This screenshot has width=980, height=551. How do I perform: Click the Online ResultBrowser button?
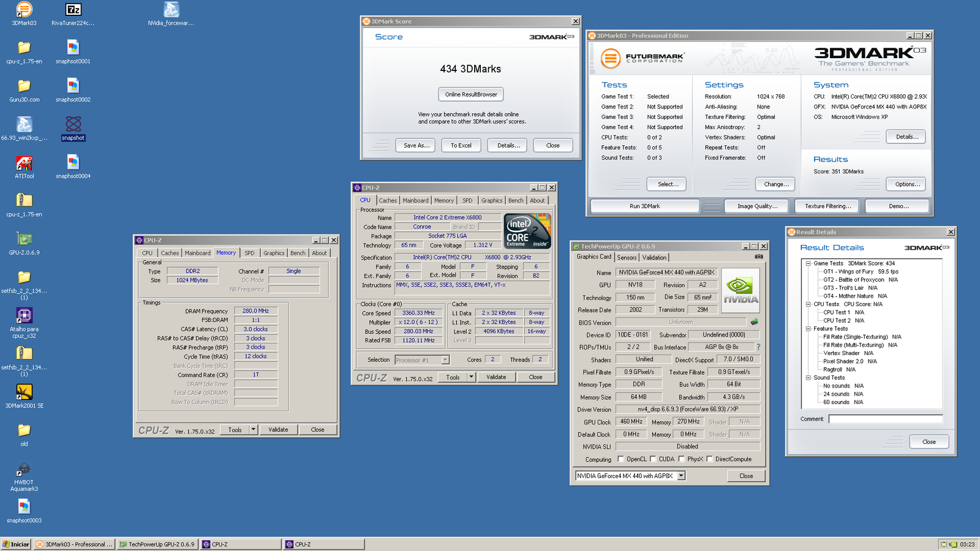pyautogui.click(x=471, y=94)
